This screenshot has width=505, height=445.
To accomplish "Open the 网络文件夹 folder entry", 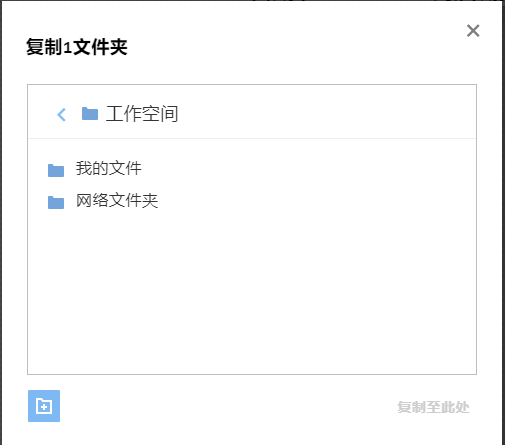I will pyautogui.click(x=117, y=201).
